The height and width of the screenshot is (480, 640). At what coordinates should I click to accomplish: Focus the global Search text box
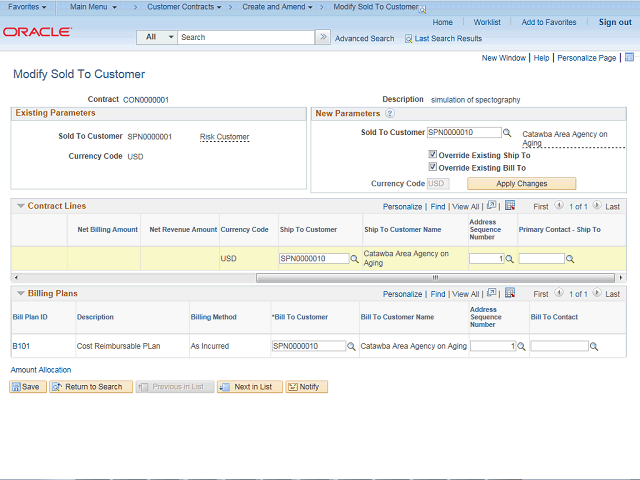click(x=246, y=37)
